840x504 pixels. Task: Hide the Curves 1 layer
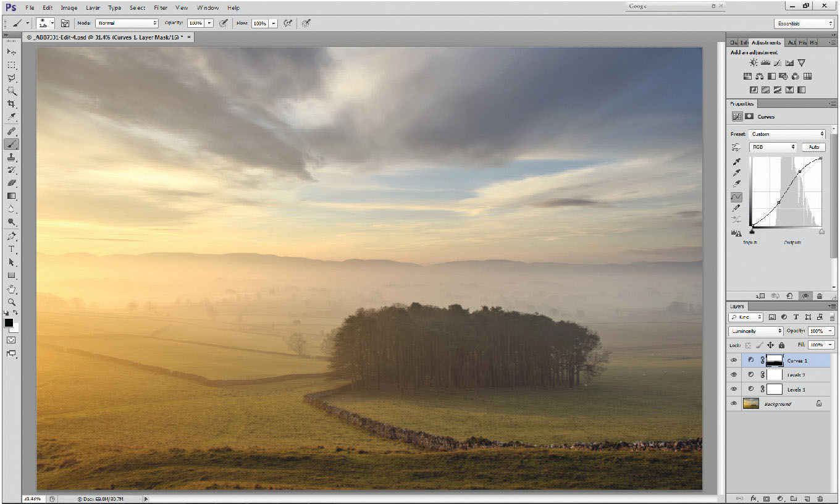[734, 360]
